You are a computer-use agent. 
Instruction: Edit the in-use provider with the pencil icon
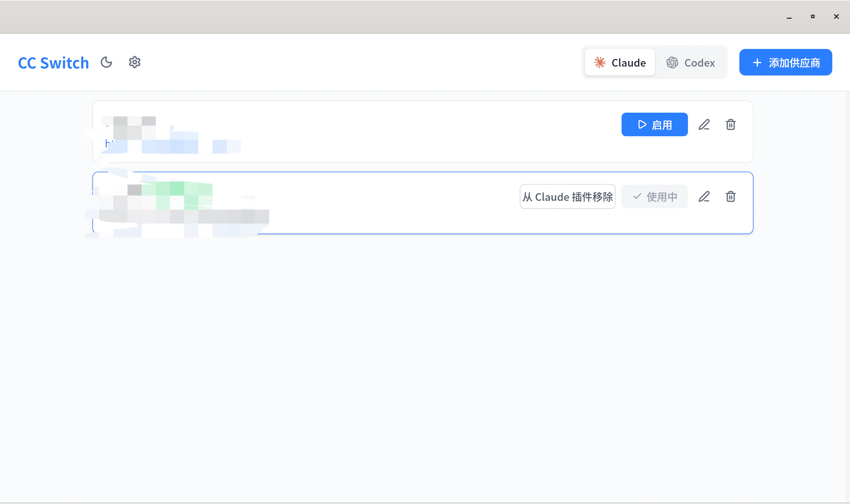[704, 197]
